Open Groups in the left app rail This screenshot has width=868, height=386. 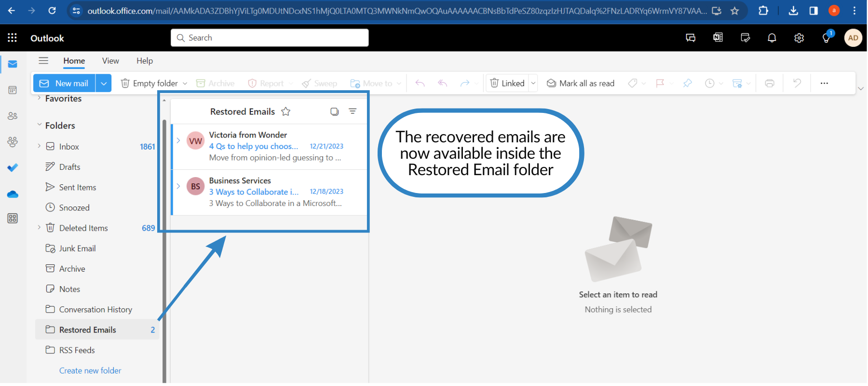[x=13, y=142]
